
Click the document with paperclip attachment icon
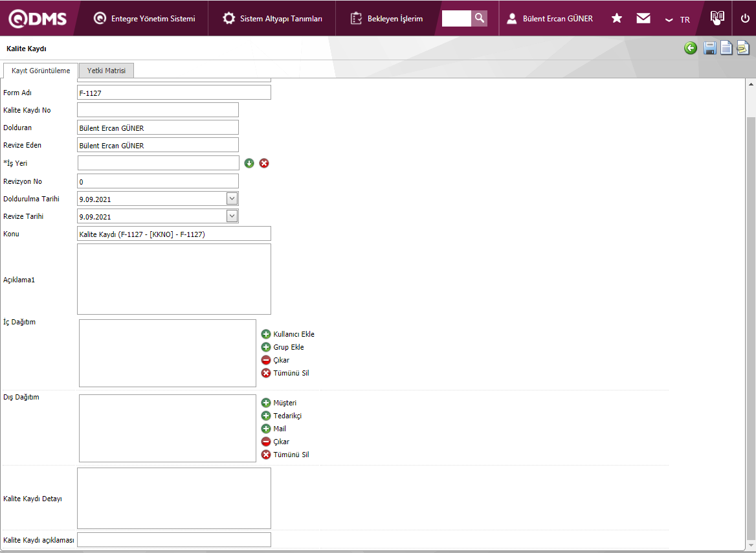(x=742, y=48)
